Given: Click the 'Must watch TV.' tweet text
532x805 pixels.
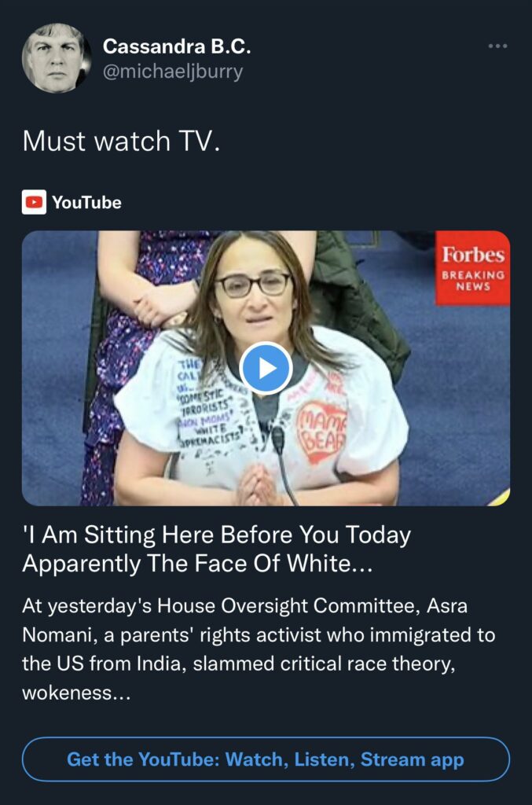Looking at the screenshot, I should (x=121, y=142).
